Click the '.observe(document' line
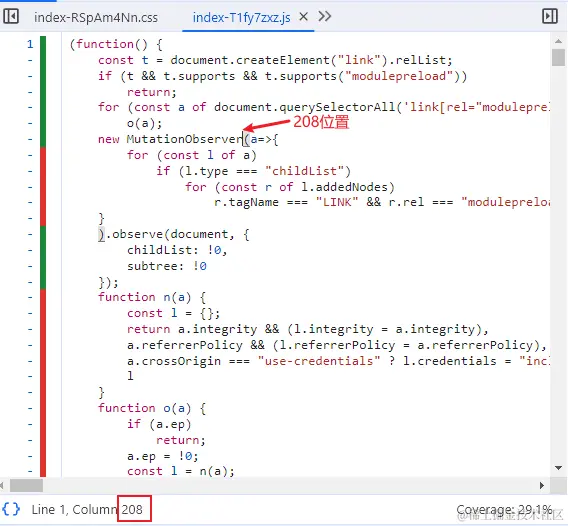 174,234
